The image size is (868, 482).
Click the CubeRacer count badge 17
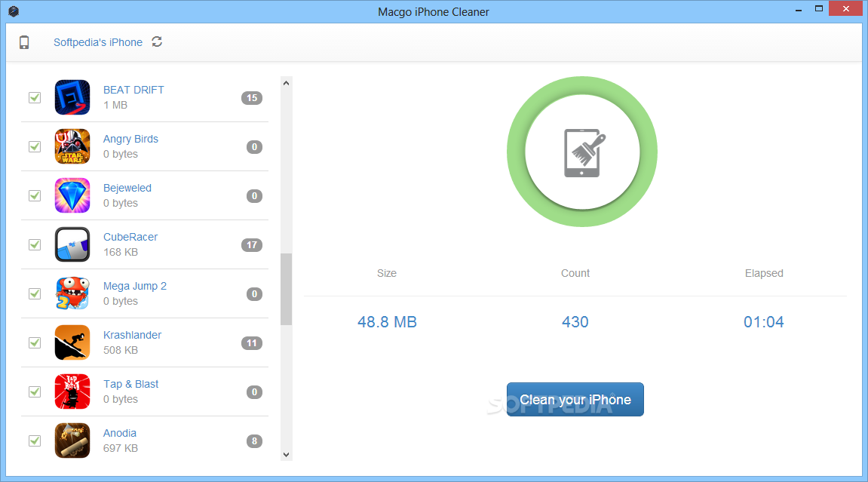(x=252, y=244)
